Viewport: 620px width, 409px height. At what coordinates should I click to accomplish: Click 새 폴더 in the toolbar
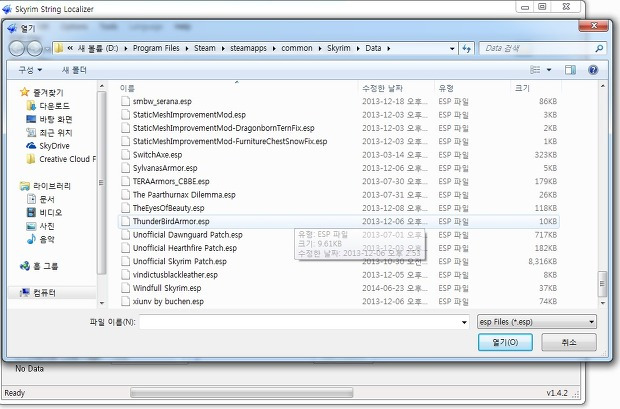click(74, 70)
